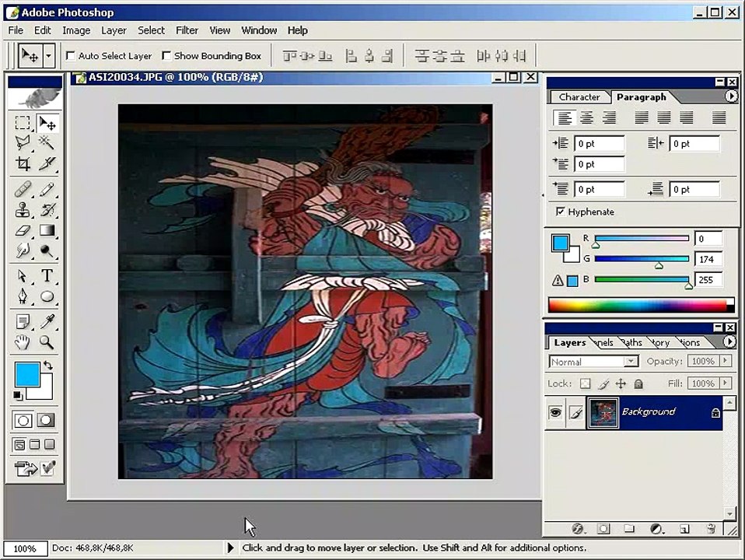The image size is (745, 560).
Task: Click the zoom percentage field 100%
Action: pyautogui.click(x=25, y=548)
